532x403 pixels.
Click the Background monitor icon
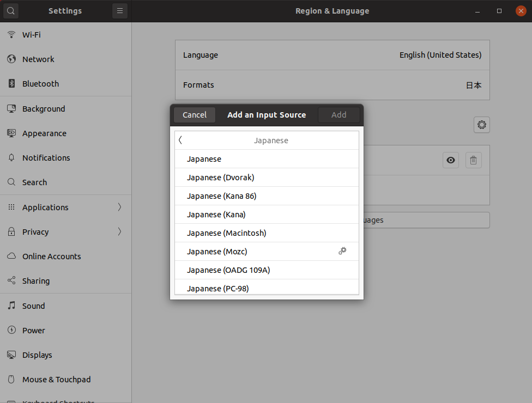point(11,108)
